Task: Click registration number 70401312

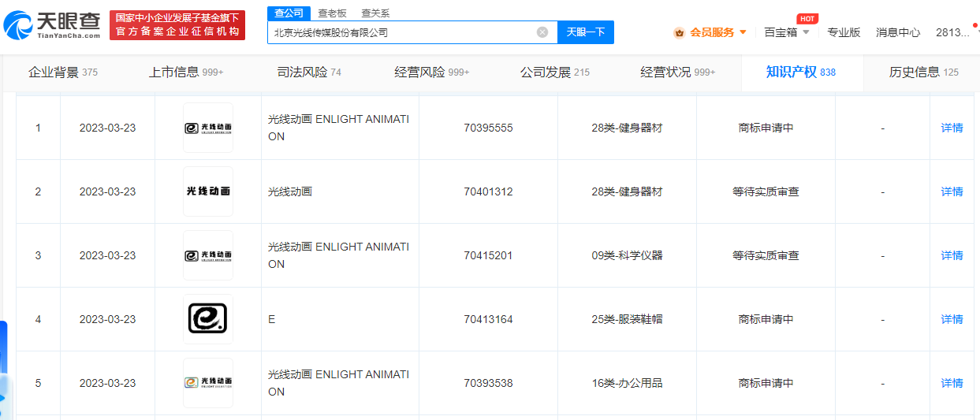Action: (488, 191)
